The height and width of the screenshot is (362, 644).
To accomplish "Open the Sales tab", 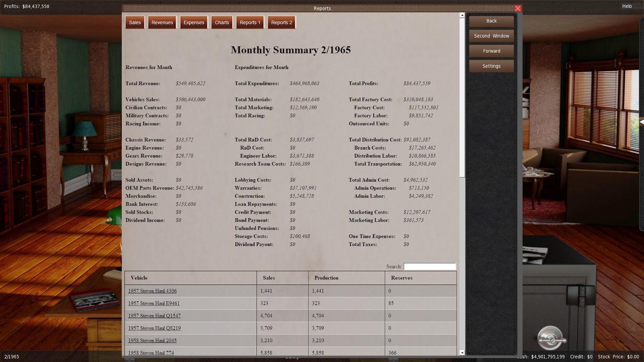I will 135,23.
